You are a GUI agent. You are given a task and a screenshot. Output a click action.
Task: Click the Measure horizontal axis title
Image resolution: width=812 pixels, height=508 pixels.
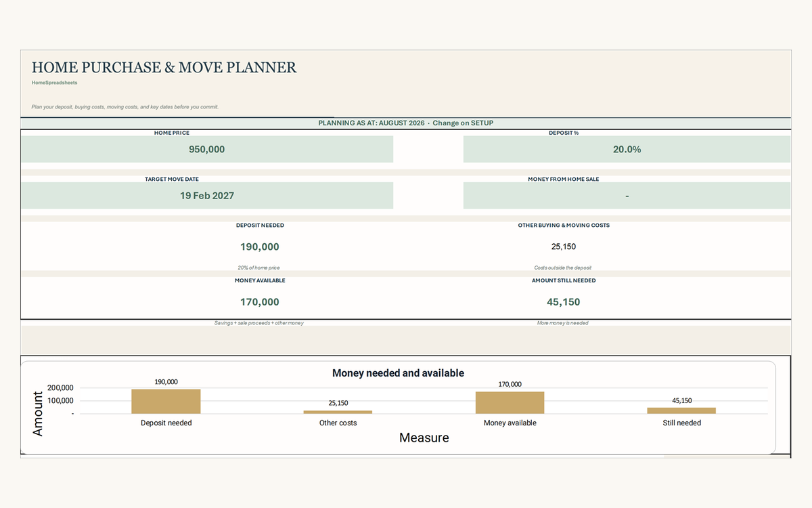pos(424,438)
